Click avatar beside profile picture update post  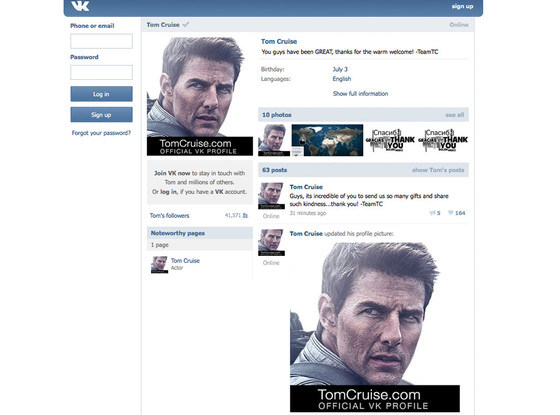tap(271, 242)
